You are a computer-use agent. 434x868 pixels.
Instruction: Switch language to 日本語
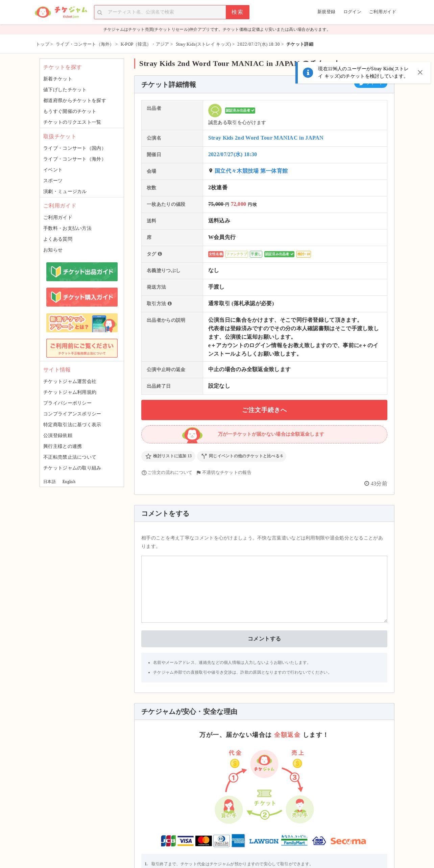[49, 482]
